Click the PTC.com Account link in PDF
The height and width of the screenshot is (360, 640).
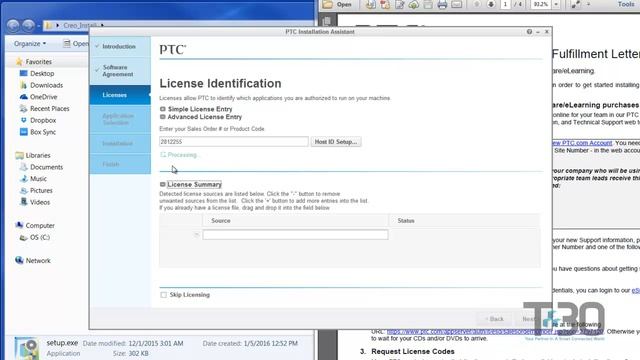tap(582, 143)
